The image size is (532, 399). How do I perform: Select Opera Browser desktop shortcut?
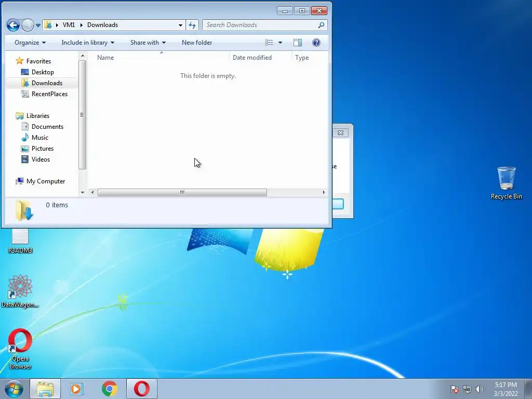[x=20, y=349]
